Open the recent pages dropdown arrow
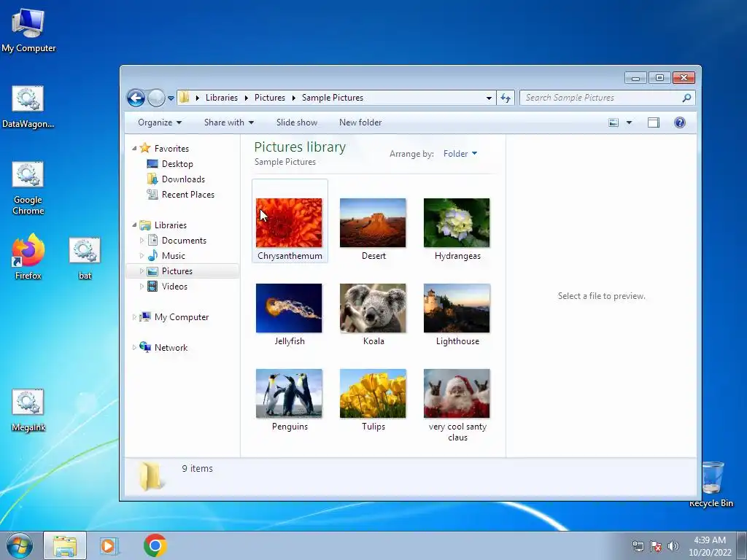 (171, 98)
